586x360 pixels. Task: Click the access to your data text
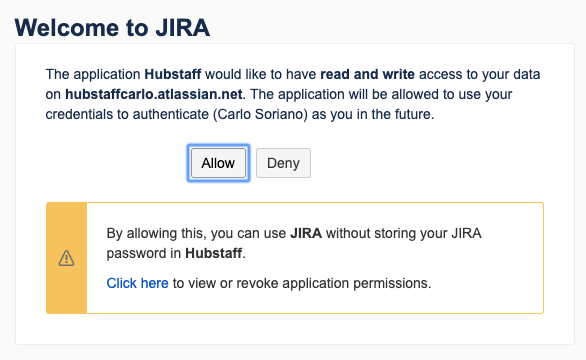(479, 74)
